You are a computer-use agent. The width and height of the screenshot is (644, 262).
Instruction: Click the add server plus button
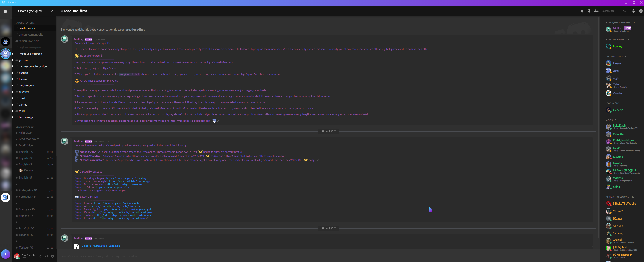point(5,254)
